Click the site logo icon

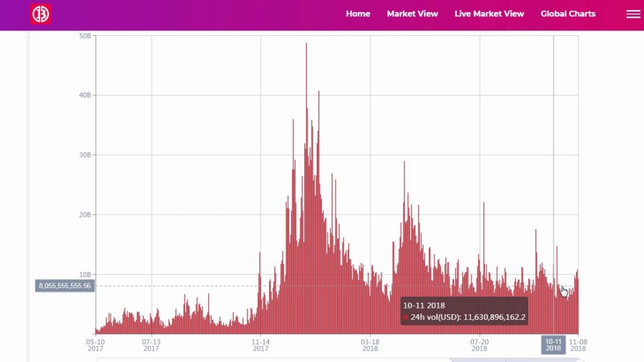[41, 14]
